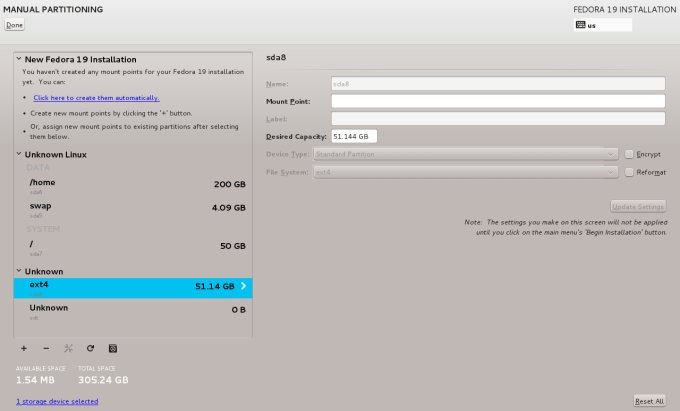Click the Done button
Image resolution: width=680 pixels, height=411 pixels.
14,25
